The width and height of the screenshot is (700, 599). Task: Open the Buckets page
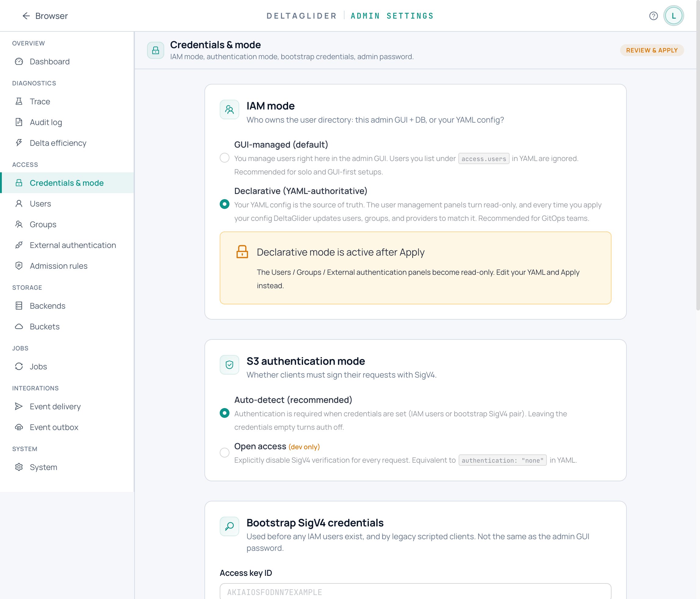pyautogui.click(x=67, y=327)
